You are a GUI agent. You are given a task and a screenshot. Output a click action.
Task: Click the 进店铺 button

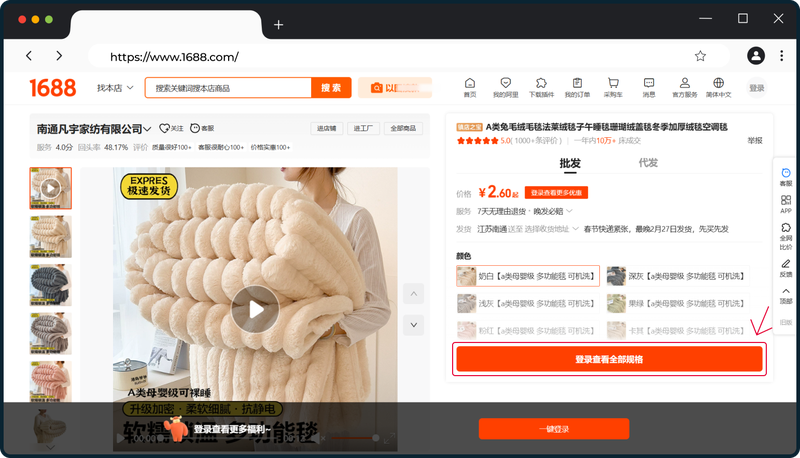[327, 129]
